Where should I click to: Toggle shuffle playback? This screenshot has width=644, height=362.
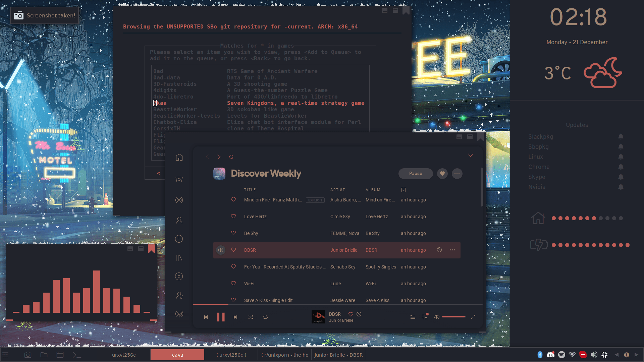251,317
